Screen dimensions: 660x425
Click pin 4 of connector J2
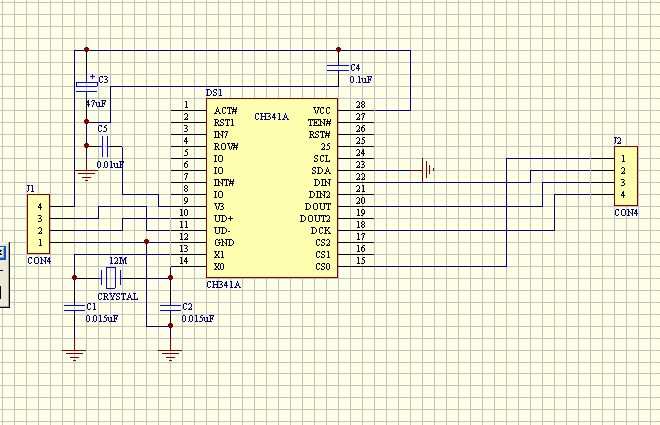click(x=623, y=195)
